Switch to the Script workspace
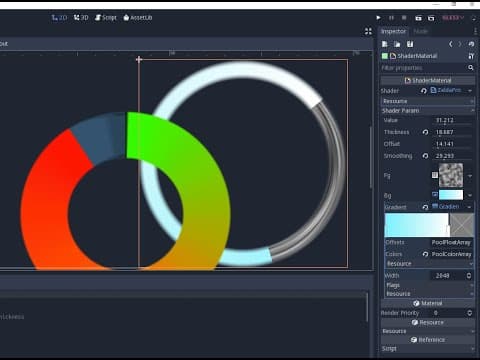Image resolution: width=480 pixels, height=360 pixels. 106,18
